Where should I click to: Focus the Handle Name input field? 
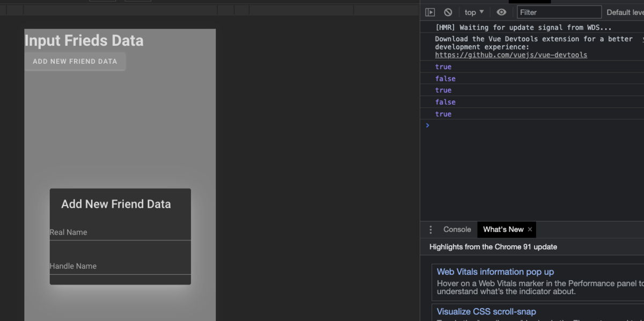click(x=120, y=266)
